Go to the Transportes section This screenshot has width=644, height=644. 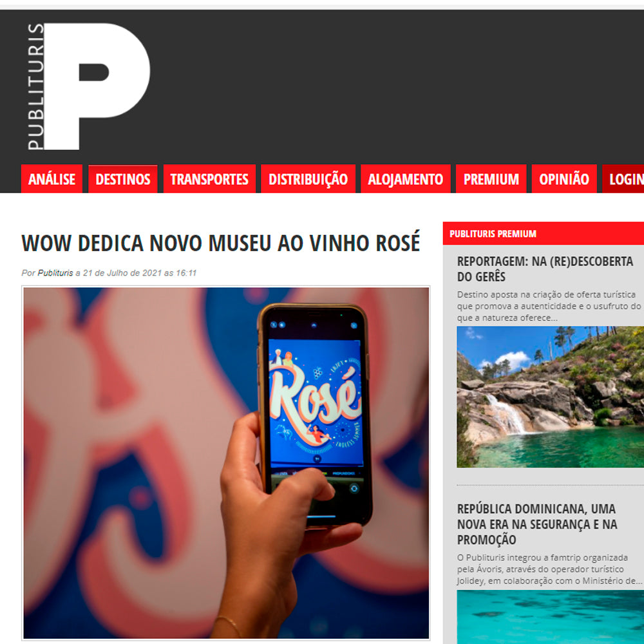[209, 179]
